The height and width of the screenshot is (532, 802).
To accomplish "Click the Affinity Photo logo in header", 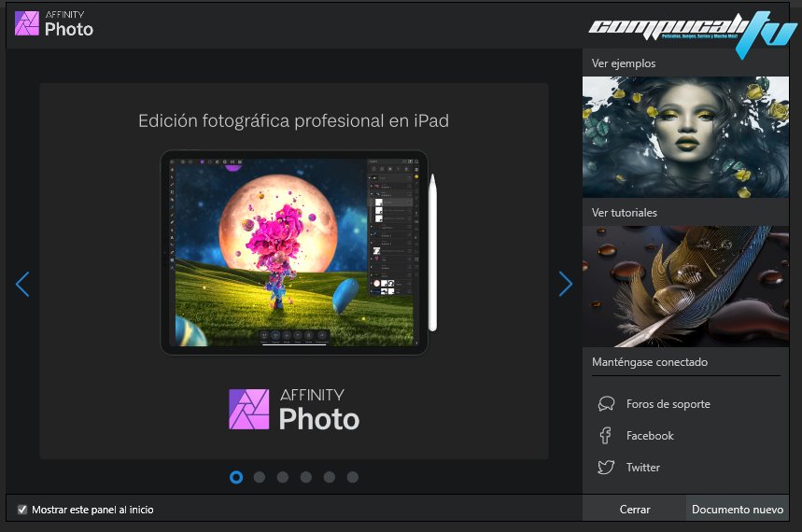I will 54,23.
